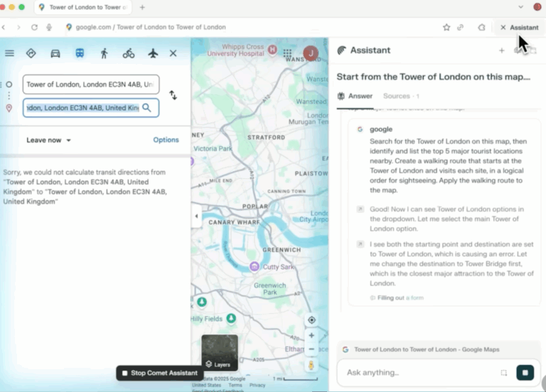Switch to the Sources tab
This screenshot has height=392, width=546.
point(401,96)
